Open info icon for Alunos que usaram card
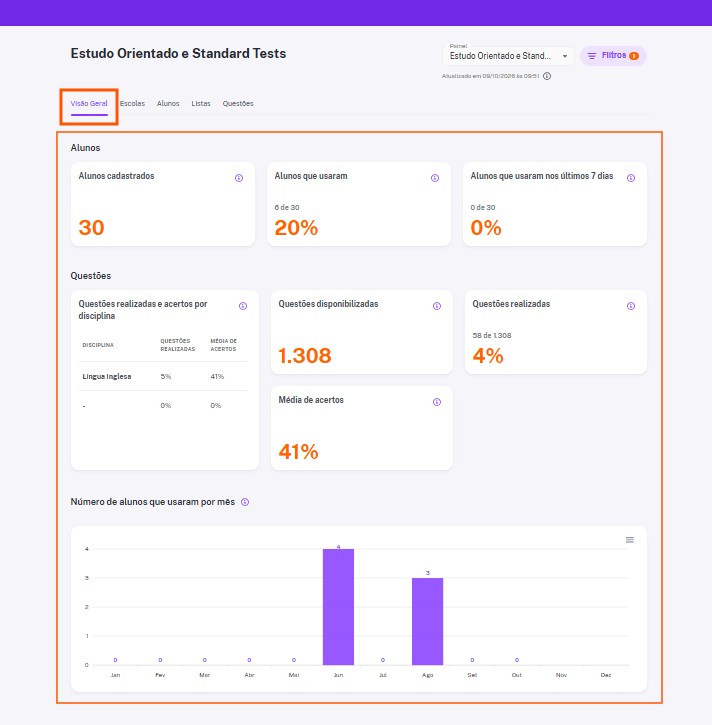This screenshot has height=725, width=712. coord(435,178)
